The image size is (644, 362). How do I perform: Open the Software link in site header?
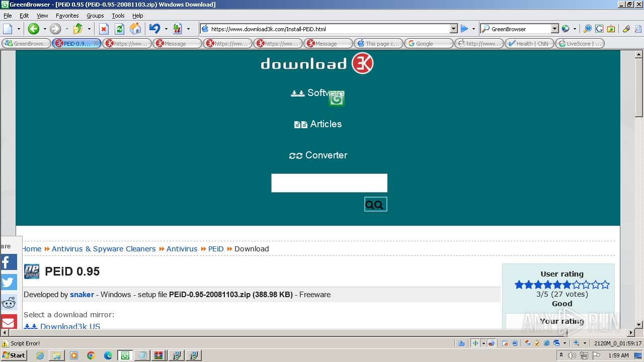tap(318, 93)
